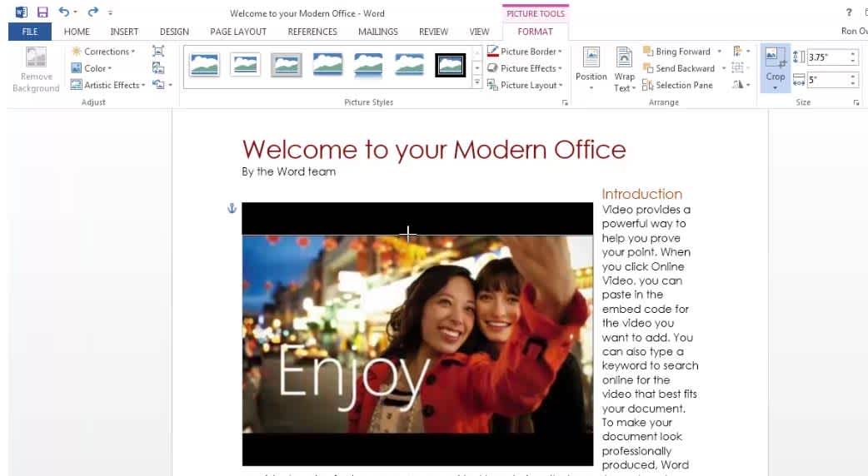
Task: Expand Reset Picture dropdown arrow
Action: click(171, 85)
